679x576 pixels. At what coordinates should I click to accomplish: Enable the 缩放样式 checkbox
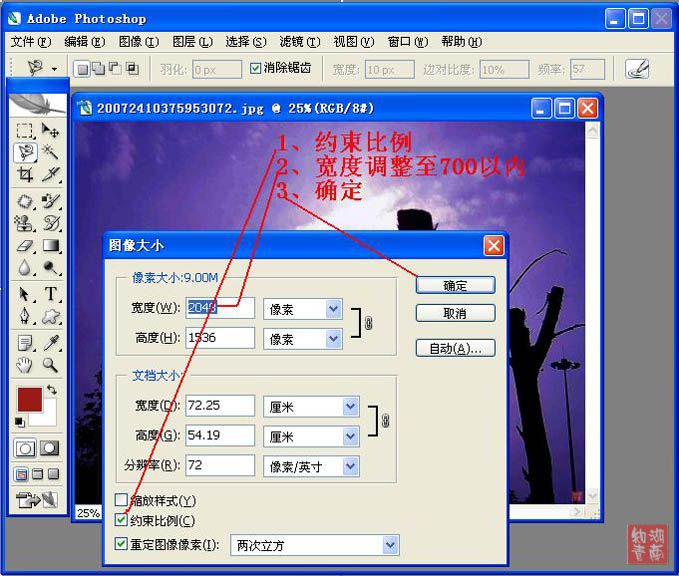122,500
